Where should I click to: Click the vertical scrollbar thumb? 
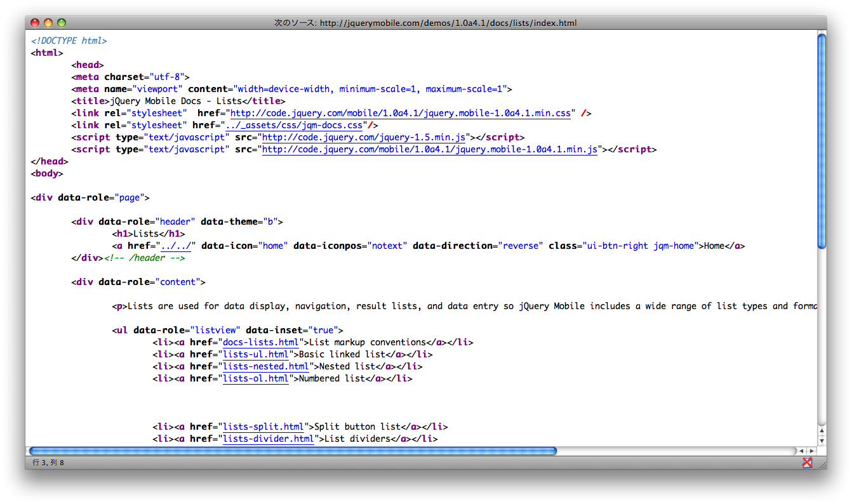point(822,140)
